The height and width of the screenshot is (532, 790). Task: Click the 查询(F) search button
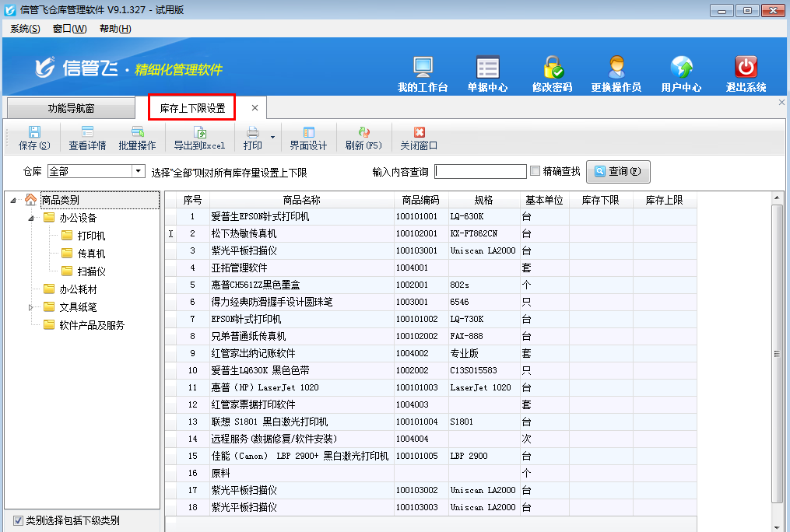click(x=618, y=171)
